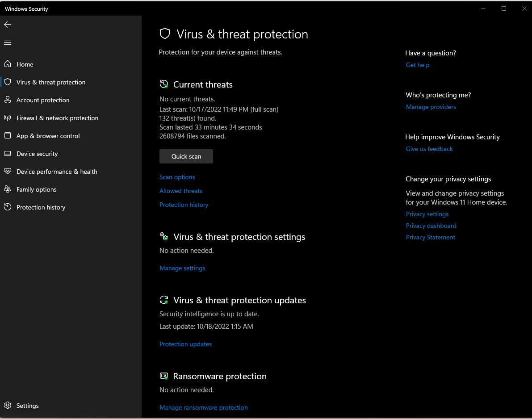
Task: Open Settings gear in the sidebar
Action: (x=8, y=406)
